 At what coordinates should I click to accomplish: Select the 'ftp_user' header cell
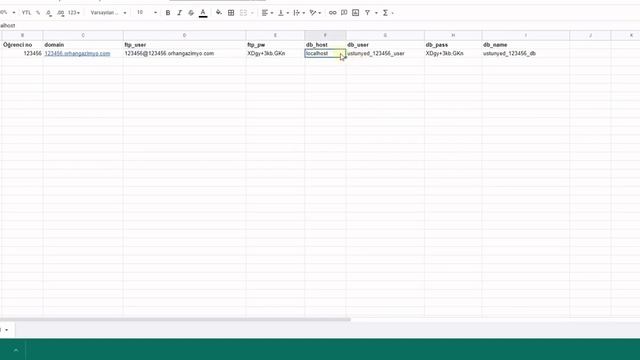[x=184, y=44]
